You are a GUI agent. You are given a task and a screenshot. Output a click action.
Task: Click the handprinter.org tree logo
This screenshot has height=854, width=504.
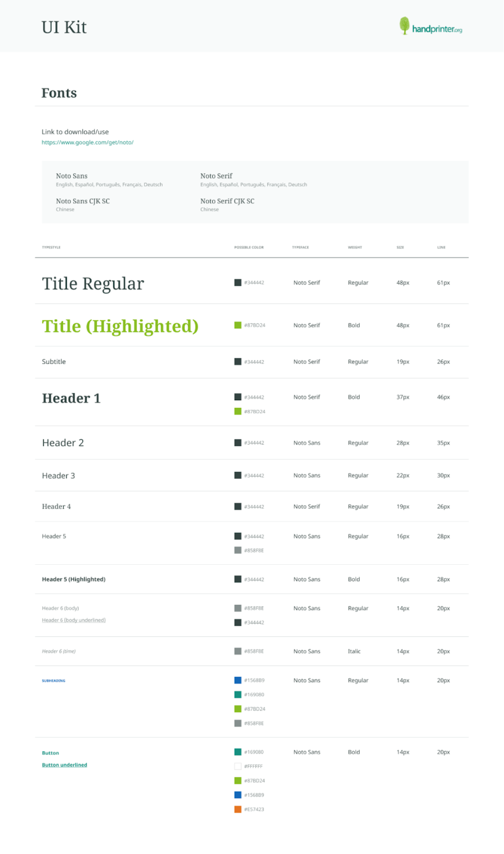430,26
